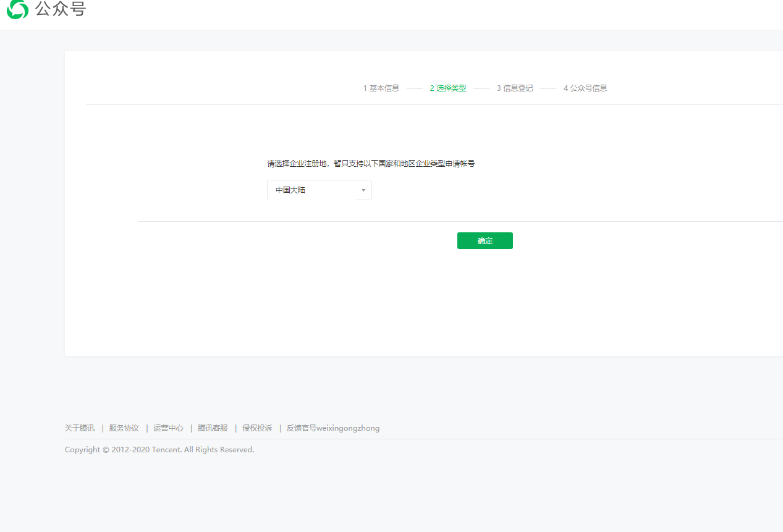Viewport: 783px width, 532px height.
Task: Click the Copyright 2012-2020 Tencent text
Action: point(159,450)
